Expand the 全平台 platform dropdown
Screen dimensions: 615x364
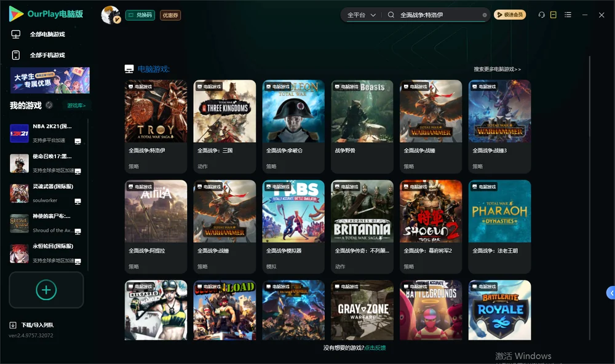coord(361,15)
